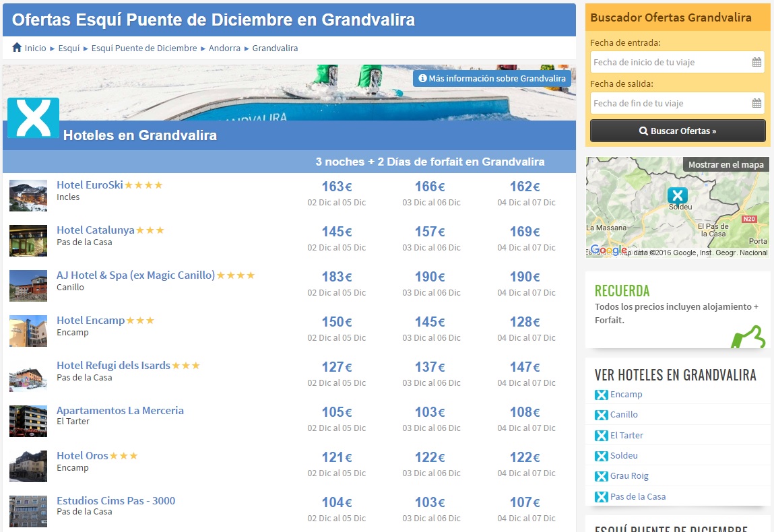Viewport: 774px width, 532px height.
Task: Click Hotel EuroSki thumbnail image
Action: tap(28, 195)
